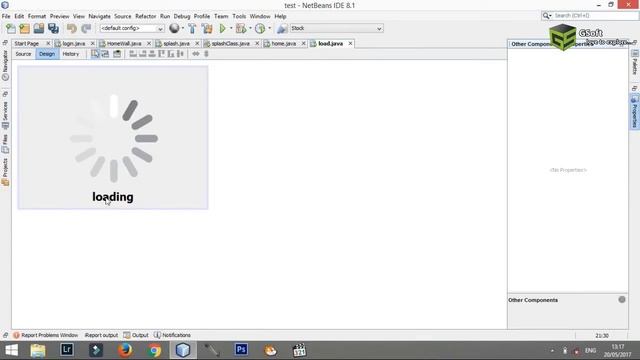Open the File menu

(x=6, y=16)
